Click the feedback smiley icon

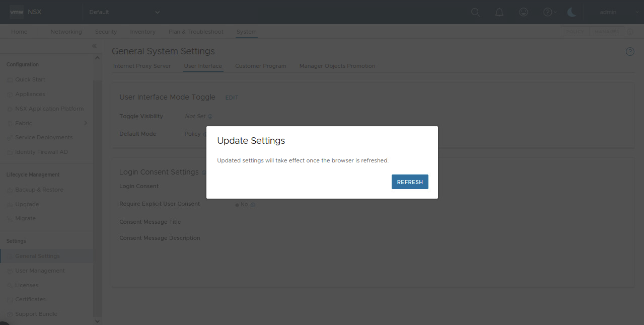coord(523,12)
